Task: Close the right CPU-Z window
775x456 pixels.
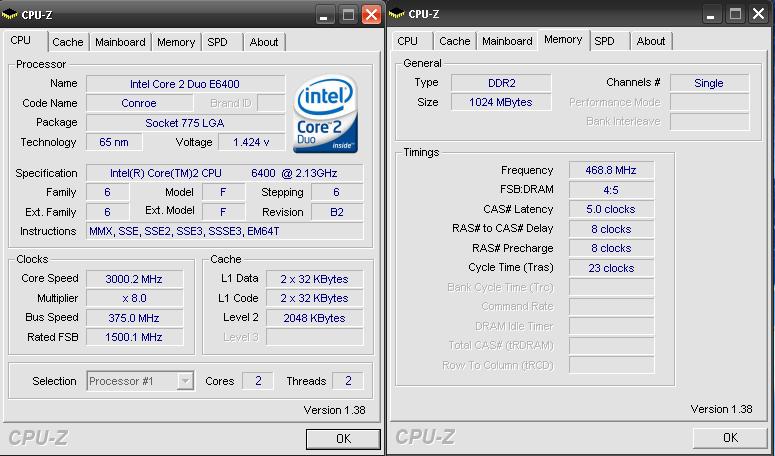Action: click(x=759, y=14)
